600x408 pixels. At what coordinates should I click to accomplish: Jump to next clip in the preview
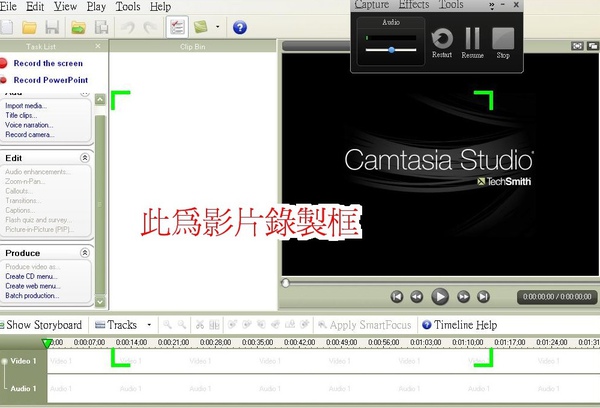click(483, 297)
